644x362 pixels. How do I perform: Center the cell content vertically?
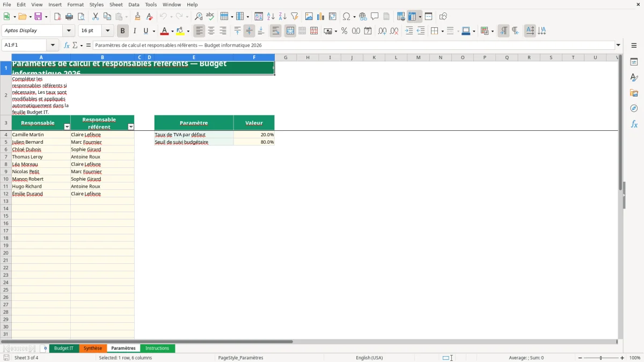[249, 31]
